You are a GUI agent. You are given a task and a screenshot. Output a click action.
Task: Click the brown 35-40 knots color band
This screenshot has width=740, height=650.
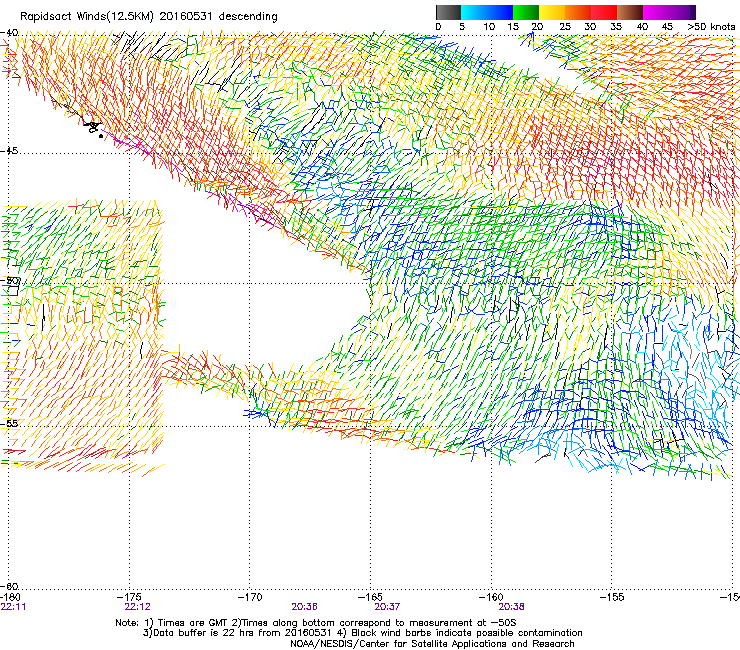click(630, 12)
